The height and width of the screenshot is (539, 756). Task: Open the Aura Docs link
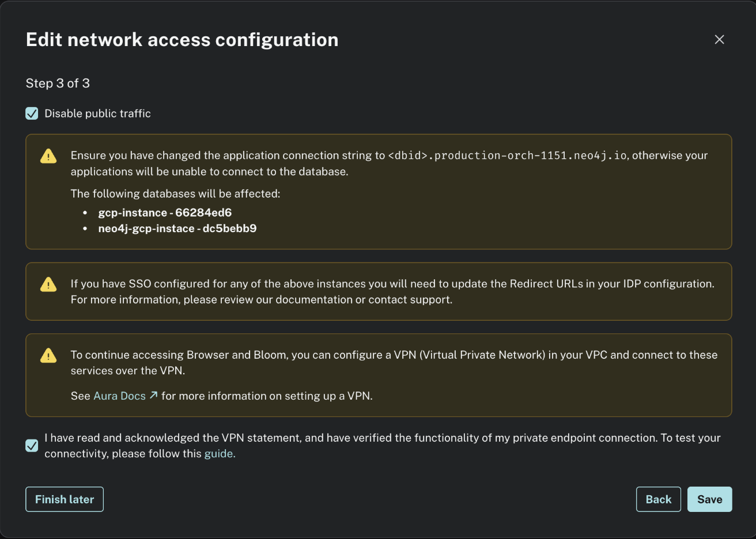[x=119, y=396]
